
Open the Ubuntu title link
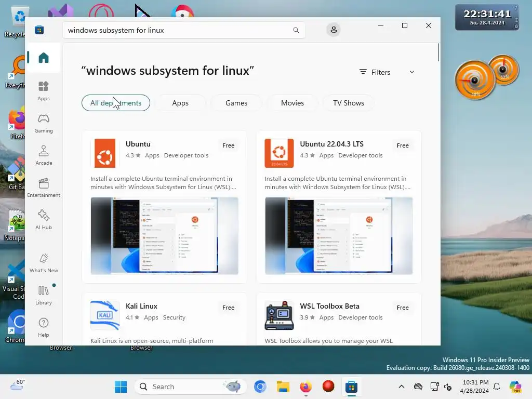(x=138, y=144)
